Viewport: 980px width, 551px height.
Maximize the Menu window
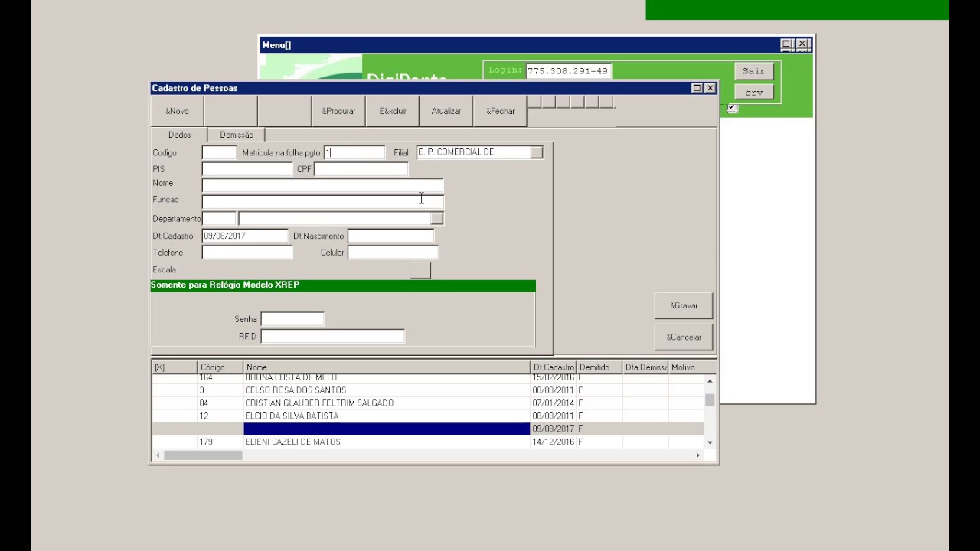click(786, 45)
